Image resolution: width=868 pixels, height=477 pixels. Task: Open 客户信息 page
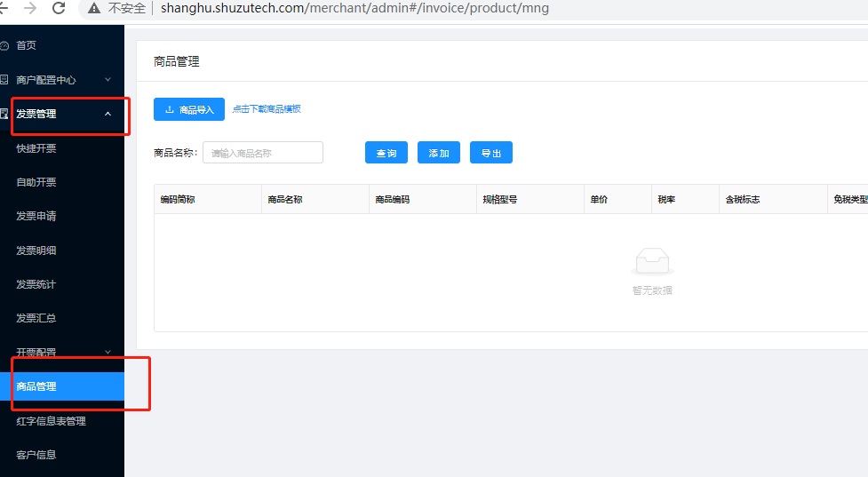tap(36, 455)
